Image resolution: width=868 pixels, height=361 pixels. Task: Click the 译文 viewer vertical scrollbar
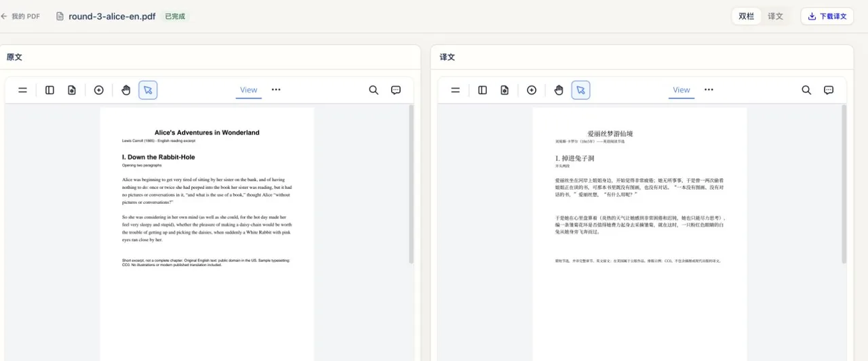844,184
